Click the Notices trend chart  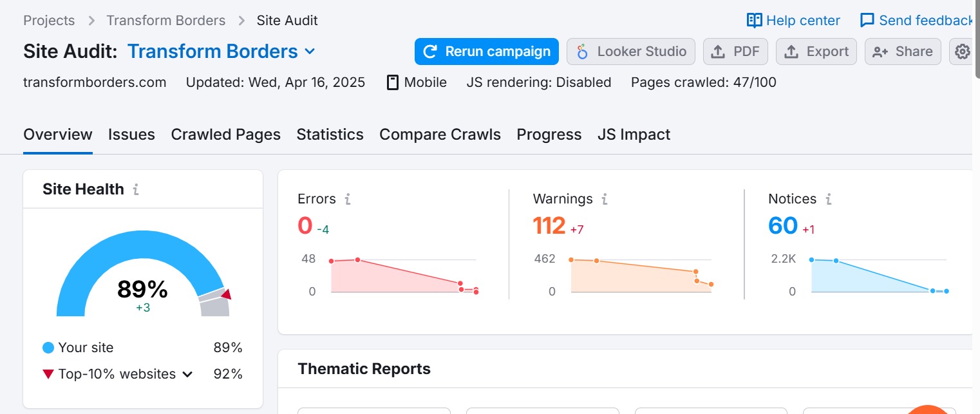pos(879,276)
